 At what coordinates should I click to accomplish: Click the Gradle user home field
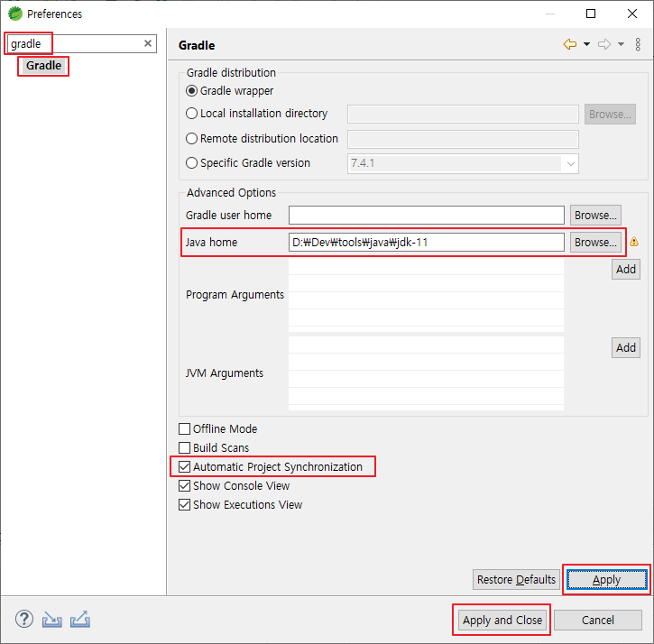pyautogui.click(x=427, y=216)
